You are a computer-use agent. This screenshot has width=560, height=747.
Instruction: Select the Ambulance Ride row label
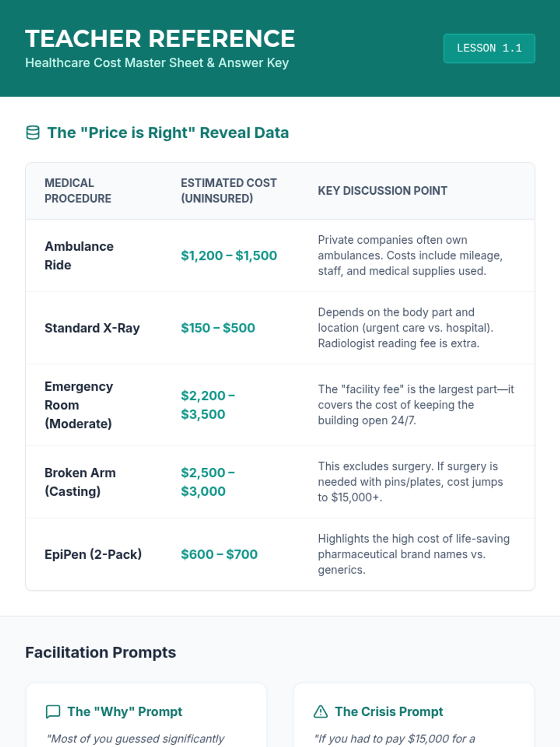click(79, 255)
